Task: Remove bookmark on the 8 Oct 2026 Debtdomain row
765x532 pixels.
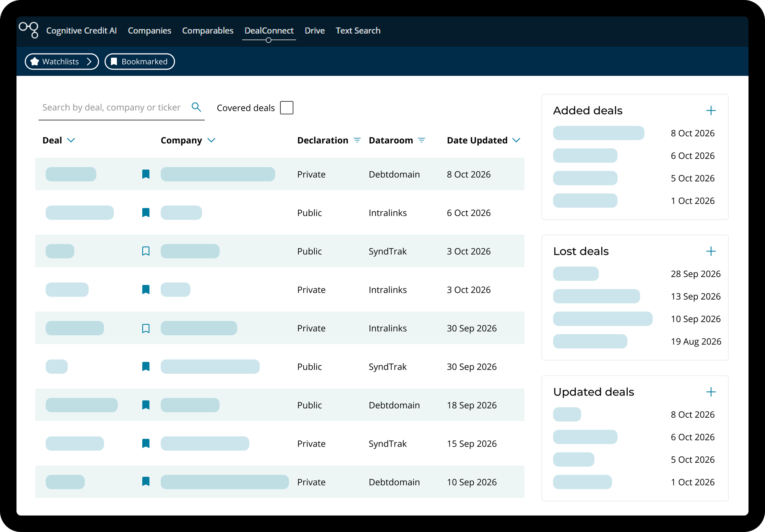Action: (x=146, y=174)
